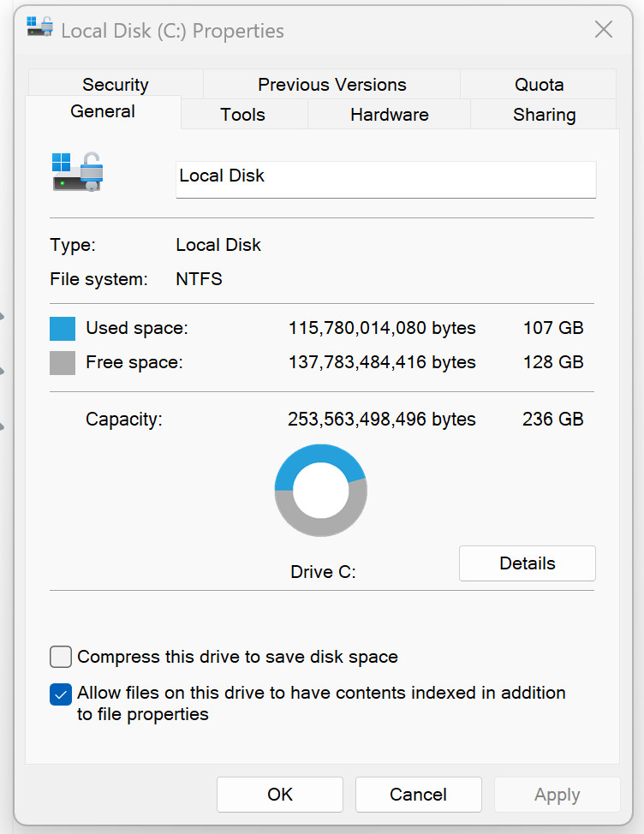Click the Apply button
Screen dimensions: 644x834
coord(557,795)
